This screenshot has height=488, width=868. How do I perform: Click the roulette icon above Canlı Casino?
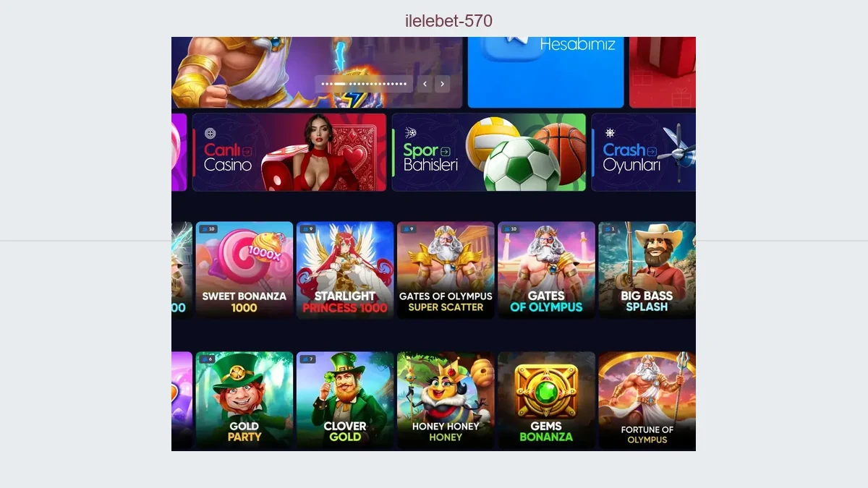(210, 134)
